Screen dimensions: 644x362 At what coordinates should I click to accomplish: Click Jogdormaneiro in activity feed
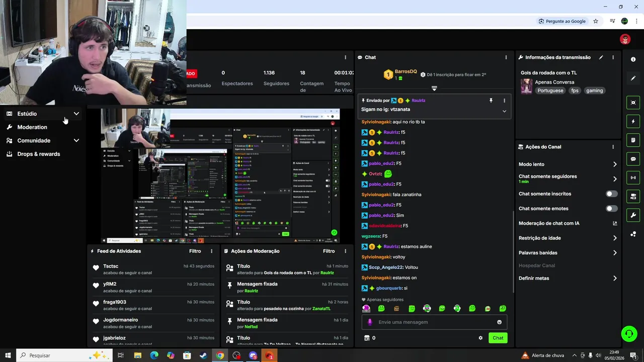click(x=120, y=320)
